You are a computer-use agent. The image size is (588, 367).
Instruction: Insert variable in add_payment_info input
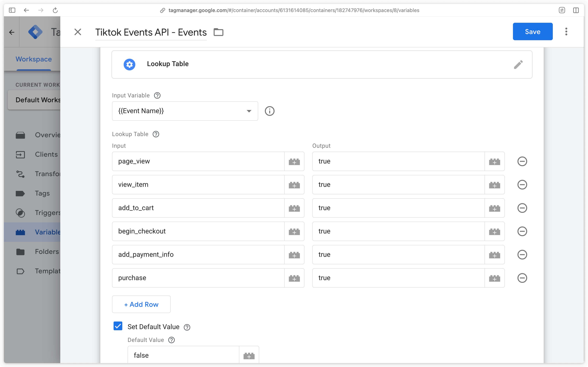[x=294, y=255]
